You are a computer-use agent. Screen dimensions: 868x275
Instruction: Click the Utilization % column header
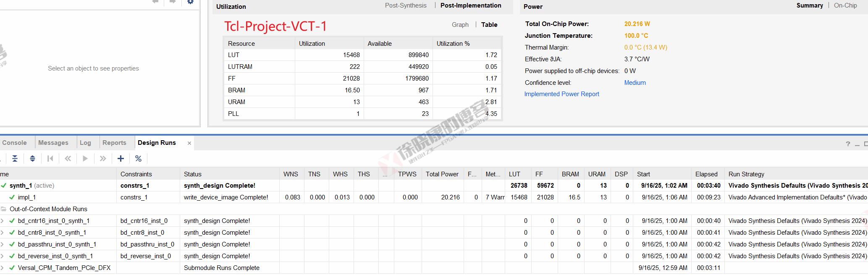click(467, 43)
